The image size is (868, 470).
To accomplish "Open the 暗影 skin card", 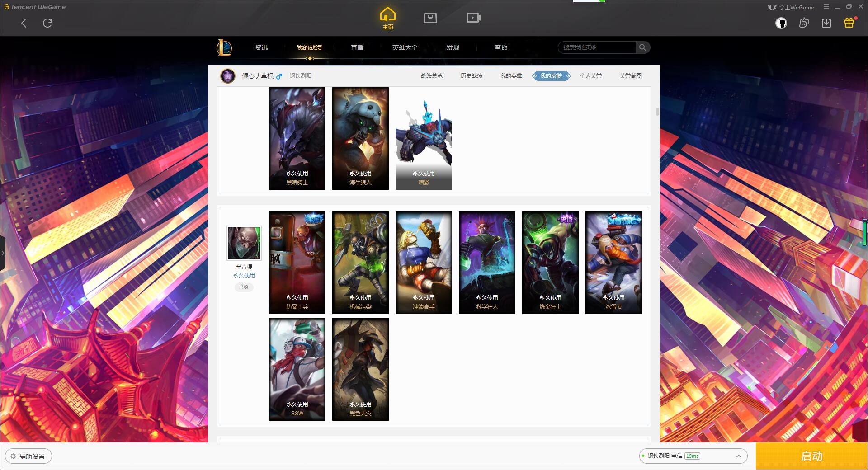I will coord(424,138).
